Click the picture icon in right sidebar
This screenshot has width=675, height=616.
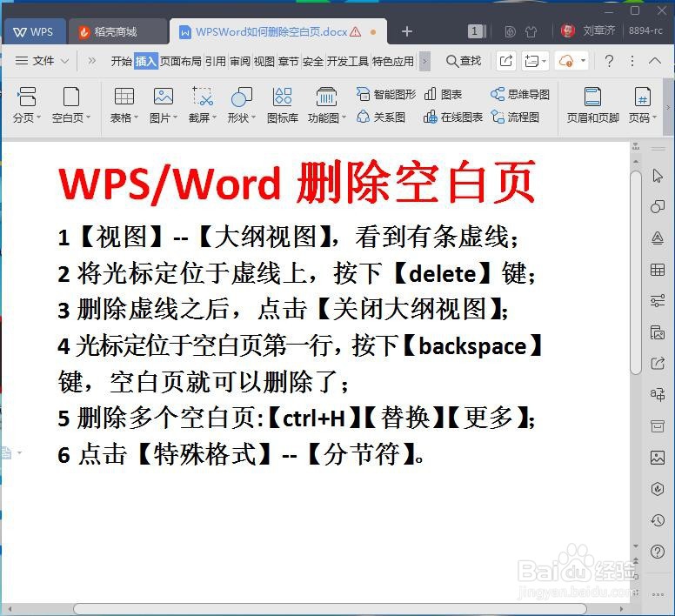click(x=658, y=458)
